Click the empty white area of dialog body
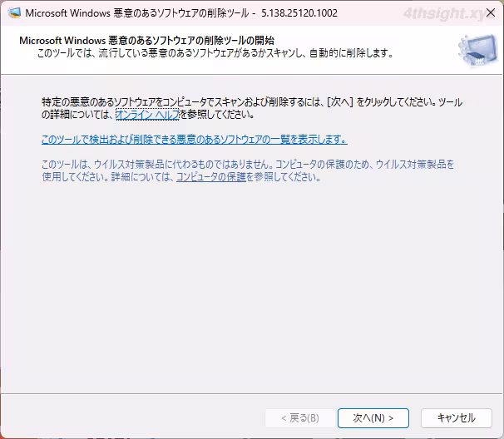The image size is (504, 439). click(x=250, y=291)
